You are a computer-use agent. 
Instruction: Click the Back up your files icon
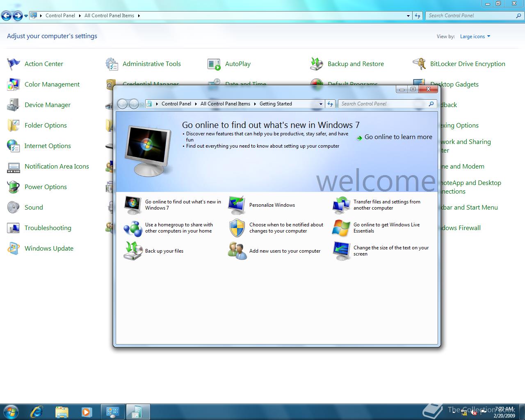pyautogui.click(x=133, y=251)
